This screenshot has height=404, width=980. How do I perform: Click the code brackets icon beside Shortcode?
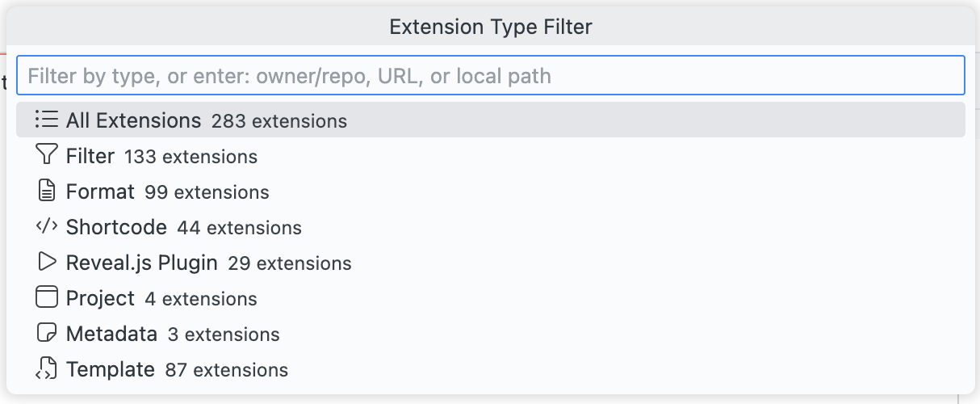tap(47, 227)
